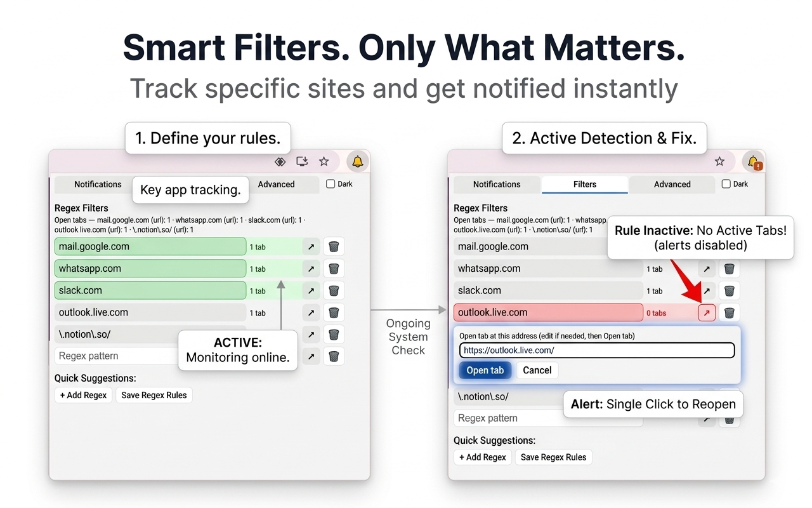Click the bookmark star in left popup toolbar
The width and height of the screenshot is (812, 508).
(x=324, y=162)
